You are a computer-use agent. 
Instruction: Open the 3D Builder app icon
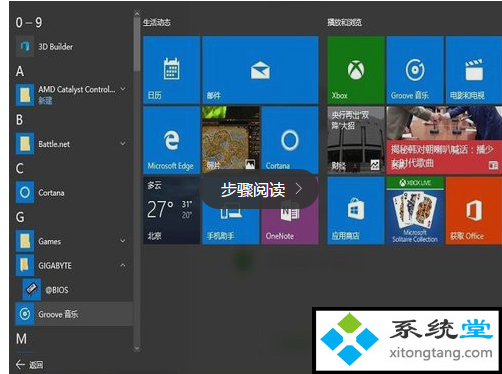click(25, 47)
